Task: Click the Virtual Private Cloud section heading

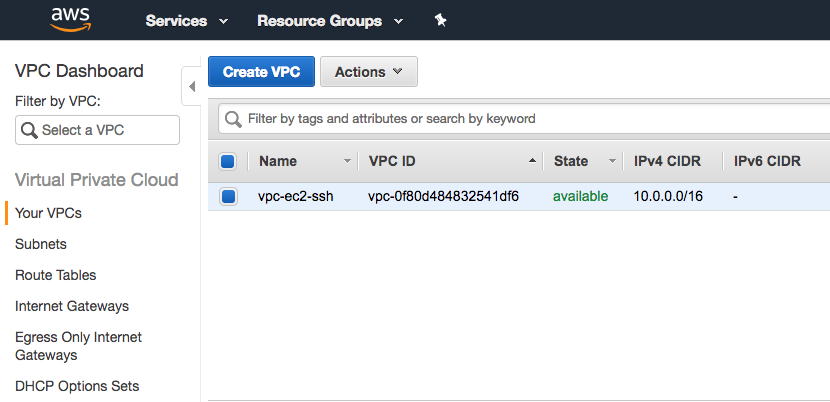Action: (x=96, y=180)
